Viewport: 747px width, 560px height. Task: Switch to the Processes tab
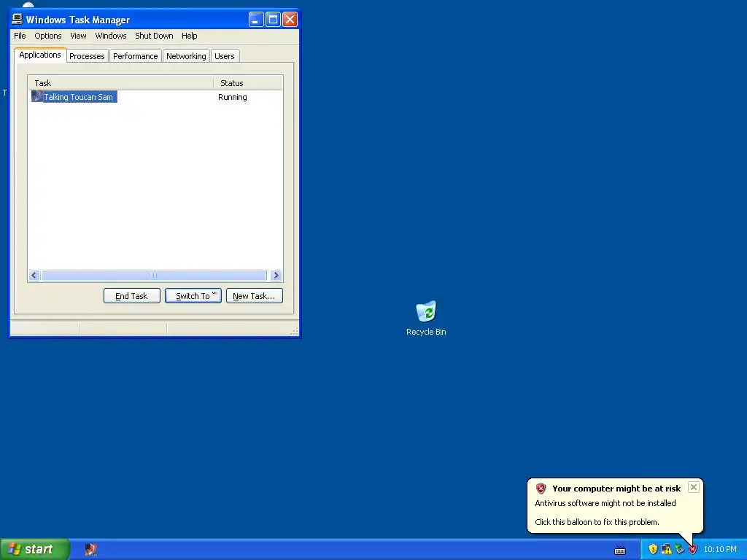point(87,56)
